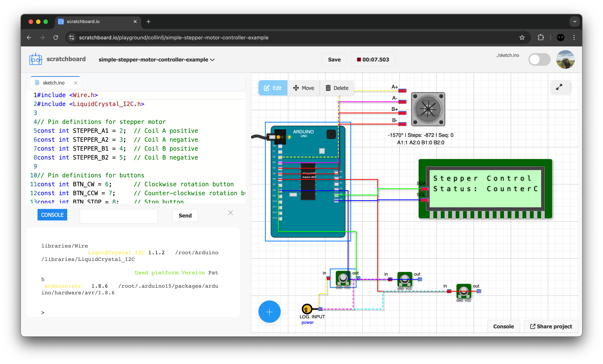Switch to the sketch.ino file tab

54,83
